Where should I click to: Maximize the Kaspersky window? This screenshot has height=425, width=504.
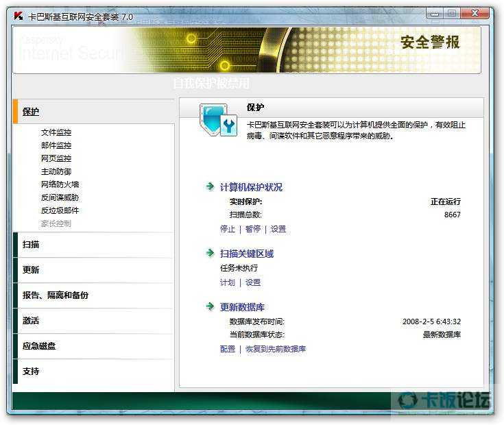click(x=452, y=14)
